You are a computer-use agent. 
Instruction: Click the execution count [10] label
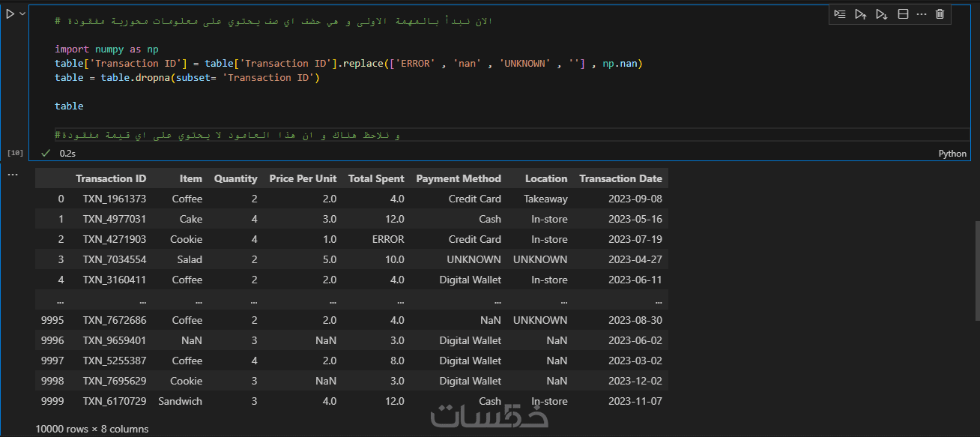(15, 153)
